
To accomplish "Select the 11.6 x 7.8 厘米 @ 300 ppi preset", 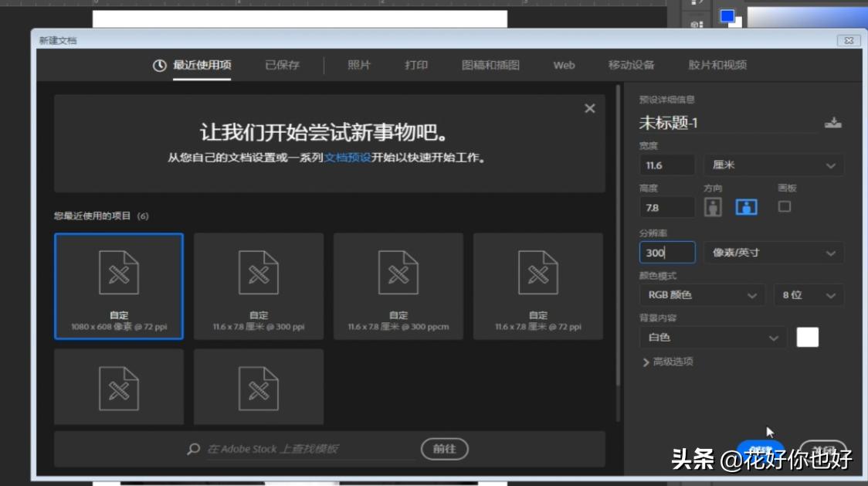I will 259,286.
